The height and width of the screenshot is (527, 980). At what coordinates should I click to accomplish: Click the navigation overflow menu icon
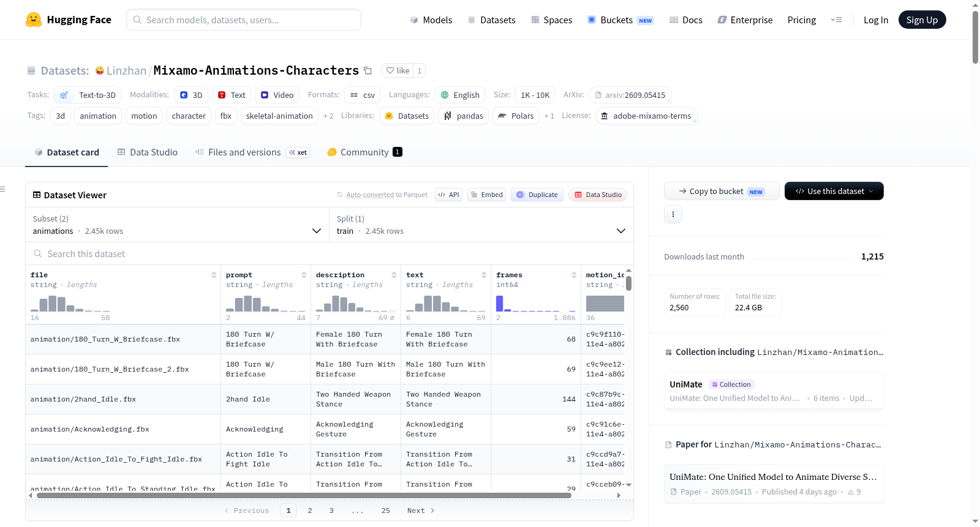(x=836, y=20)
